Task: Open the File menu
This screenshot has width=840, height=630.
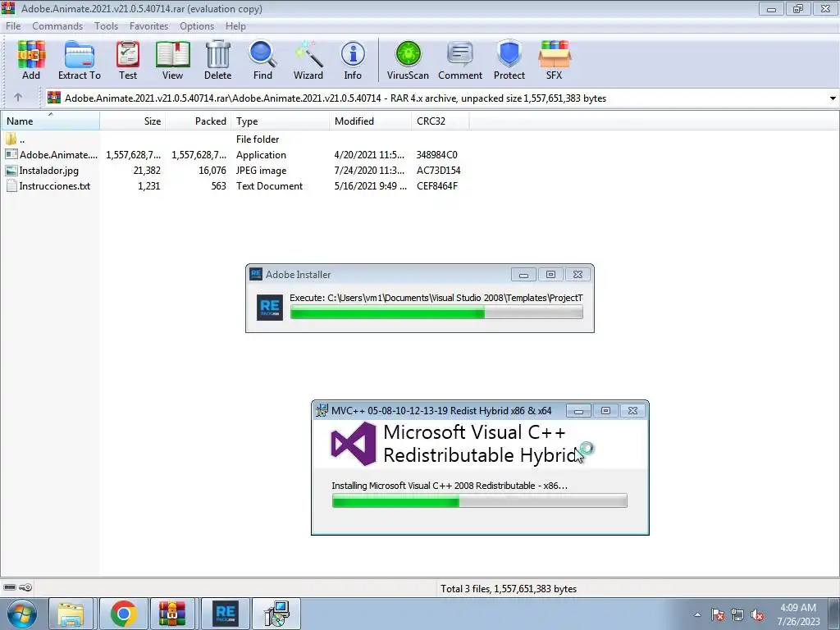Action: coord(13,25)
